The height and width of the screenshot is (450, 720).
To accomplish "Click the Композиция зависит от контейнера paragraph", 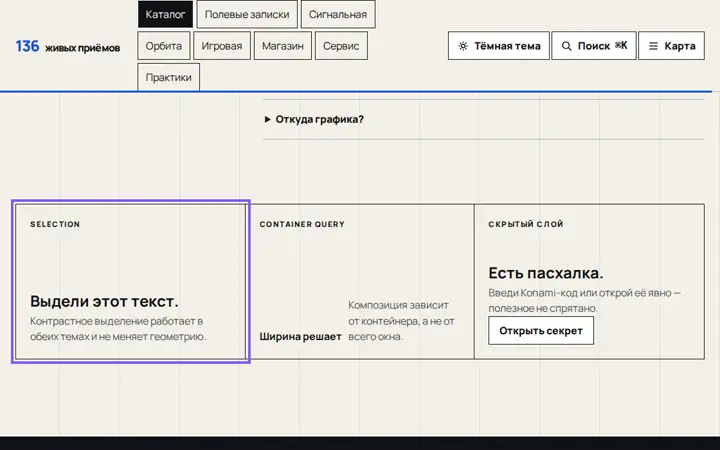I will (x=401, y=321).
